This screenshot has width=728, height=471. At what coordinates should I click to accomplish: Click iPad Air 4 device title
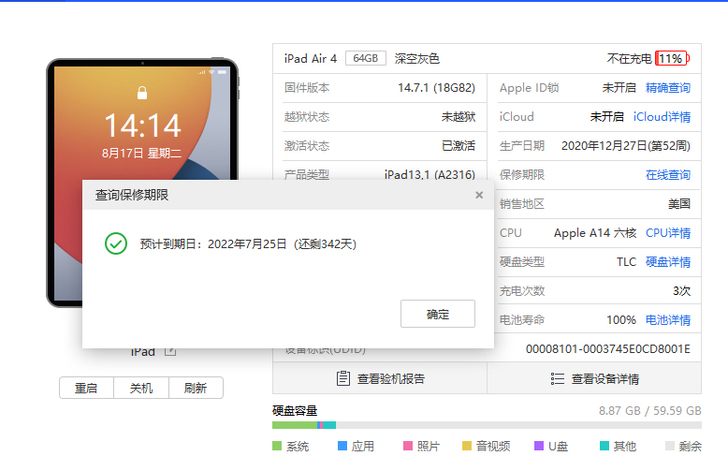pos(310,59)
